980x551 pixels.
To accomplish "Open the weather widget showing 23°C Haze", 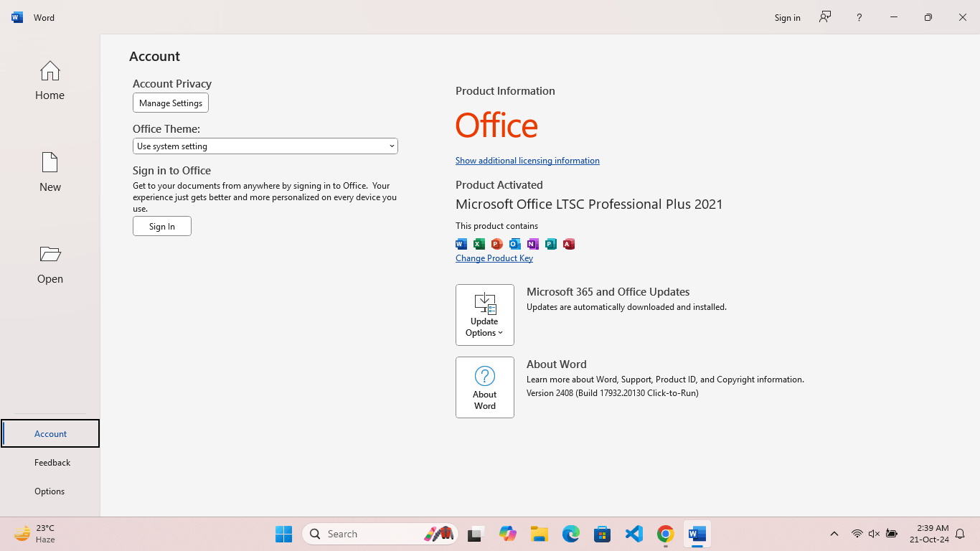I will [34, 534].
